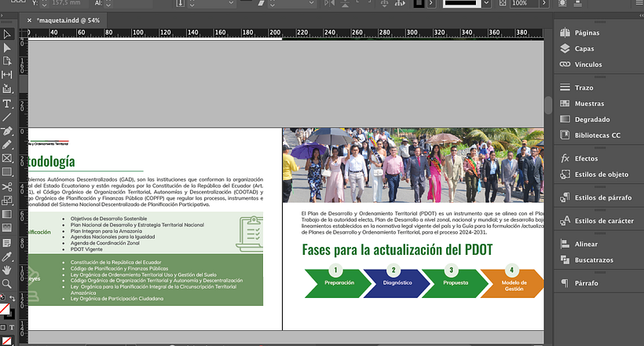Select the Page tool

7,61
